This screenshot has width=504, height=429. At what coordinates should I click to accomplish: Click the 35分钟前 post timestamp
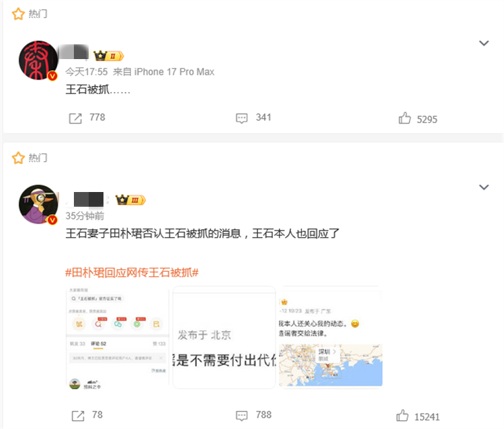pos(85,216)
